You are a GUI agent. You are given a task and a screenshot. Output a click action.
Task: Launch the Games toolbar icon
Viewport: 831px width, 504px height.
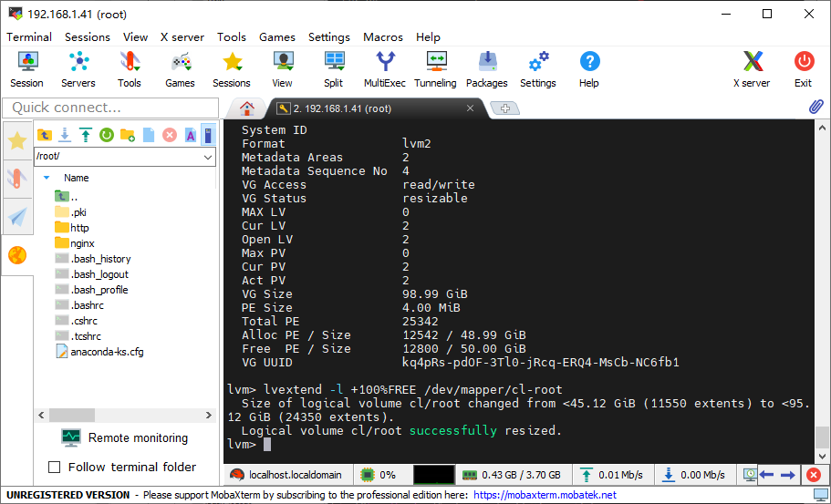[180, 69]
